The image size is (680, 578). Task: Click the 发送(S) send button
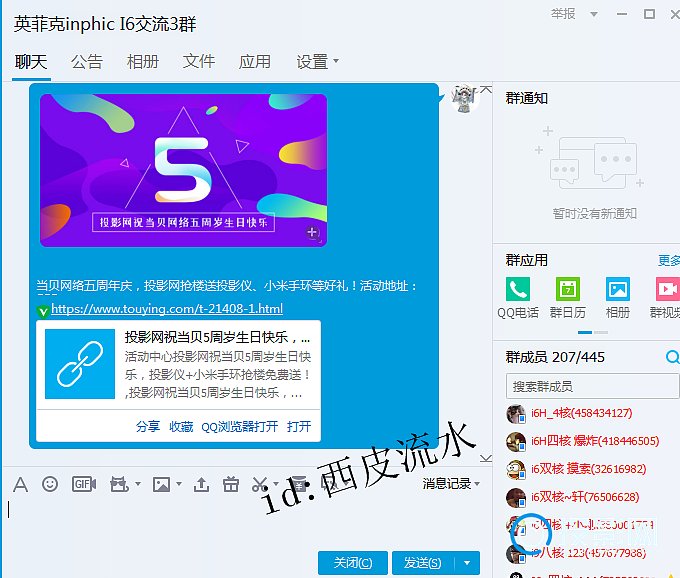click(423, 563)
